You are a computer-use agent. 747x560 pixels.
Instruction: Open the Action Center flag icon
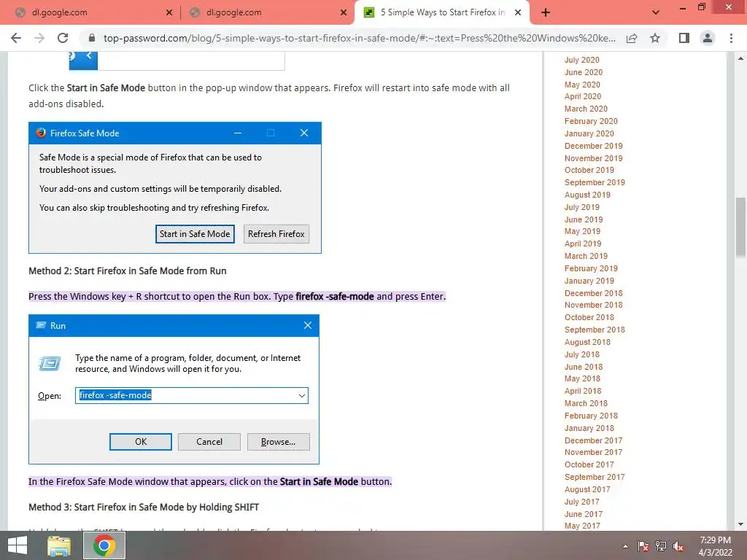[x=643, y=546]
